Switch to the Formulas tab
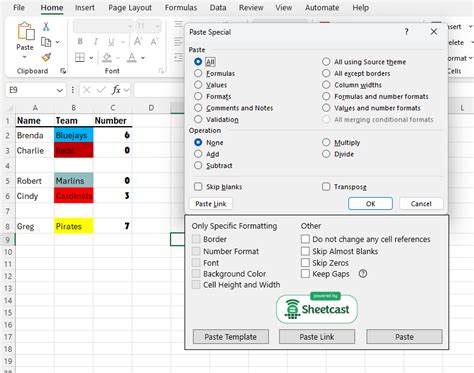The height and width of the screenshot is (373, 474). [181, 8]
